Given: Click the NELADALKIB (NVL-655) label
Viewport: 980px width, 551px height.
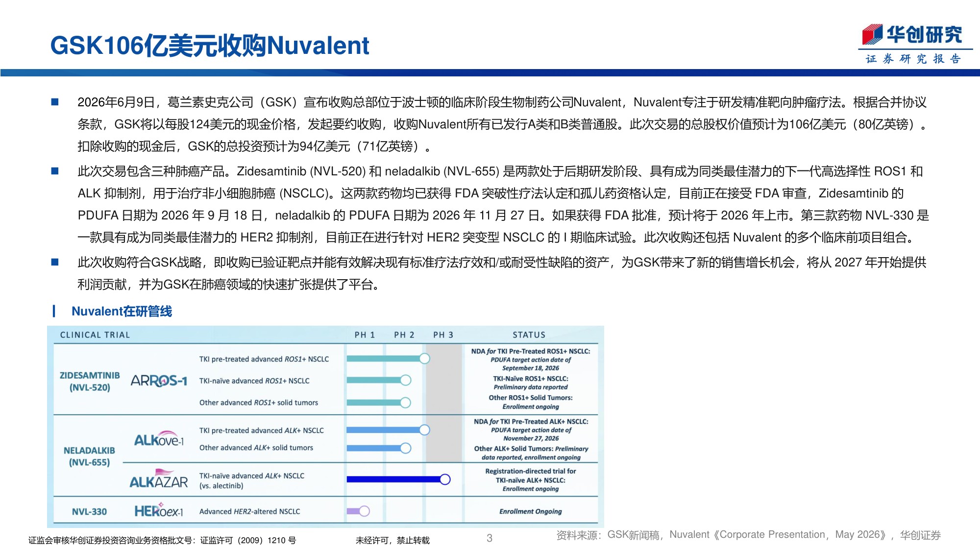Looking at the screenshot, I should [x=90, y=456].
